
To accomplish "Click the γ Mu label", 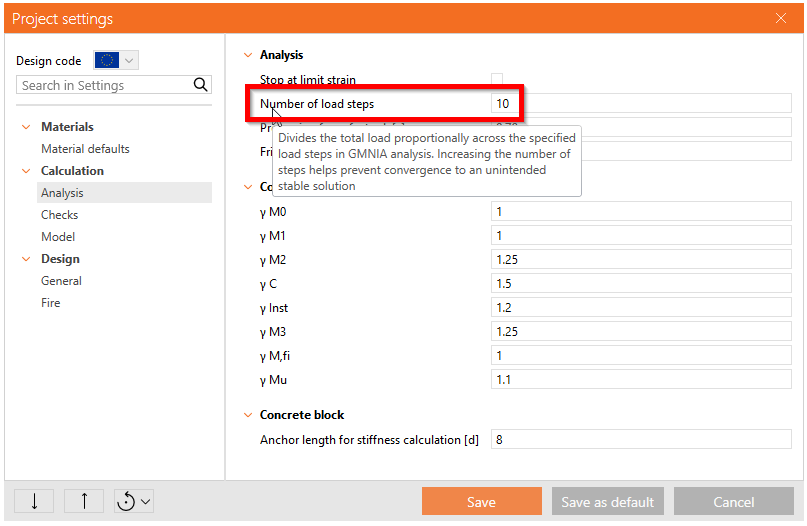I will pyautogui.click(x=273, y=380).
